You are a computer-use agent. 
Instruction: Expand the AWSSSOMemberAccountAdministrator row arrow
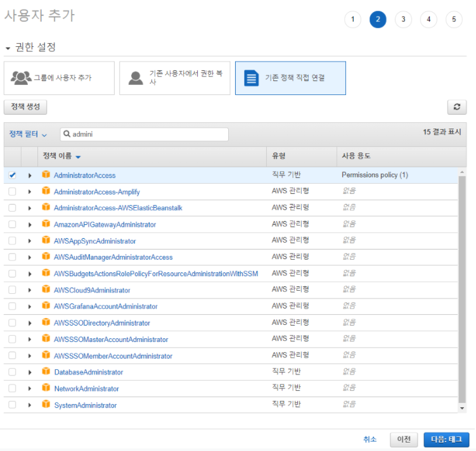coord(30,356)
